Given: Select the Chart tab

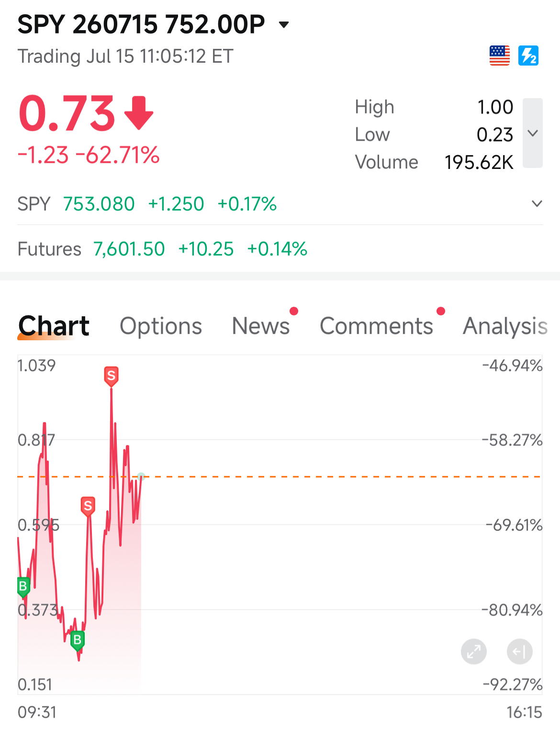Looking at the screenshot, I should tap(54, 326).
